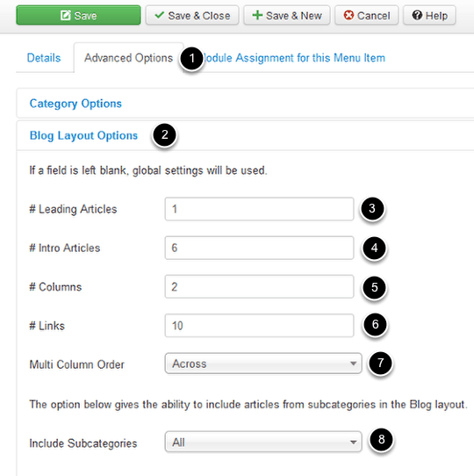Expand the Category Options section
Image resolution: width=474 pixels, height=476 pixels.
tap(75, 104)
